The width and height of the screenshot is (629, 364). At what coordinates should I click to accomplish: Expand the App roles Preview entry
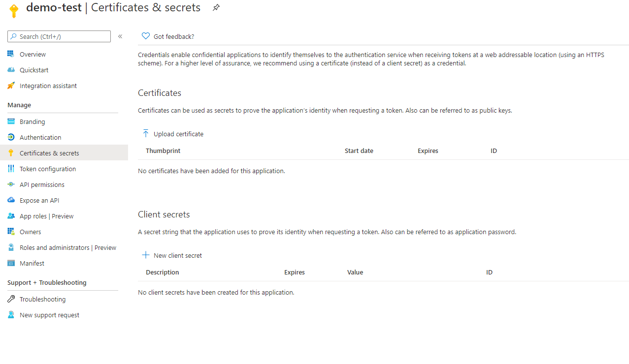46,216
